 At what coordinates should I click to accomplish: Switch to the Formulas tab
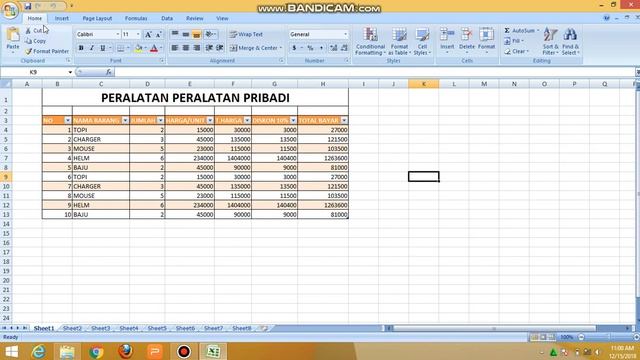tap(136, 18)
